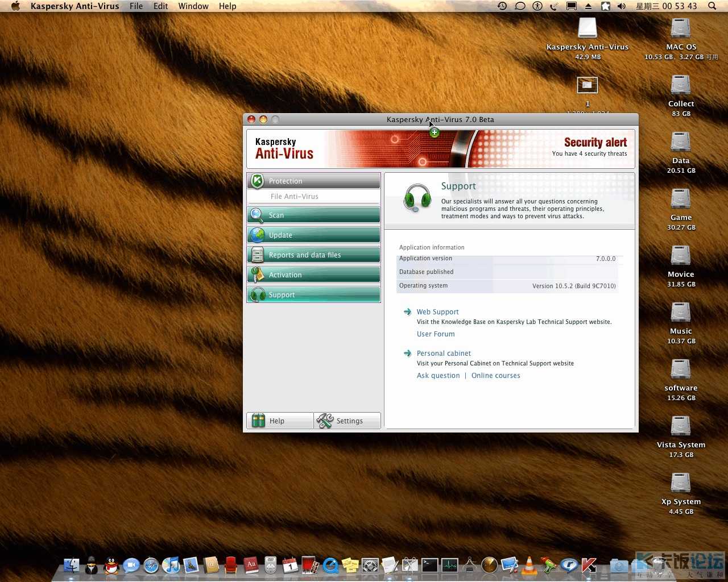Open the Window menu
This screenshot has width=728, height=582.
coord(193,6)
